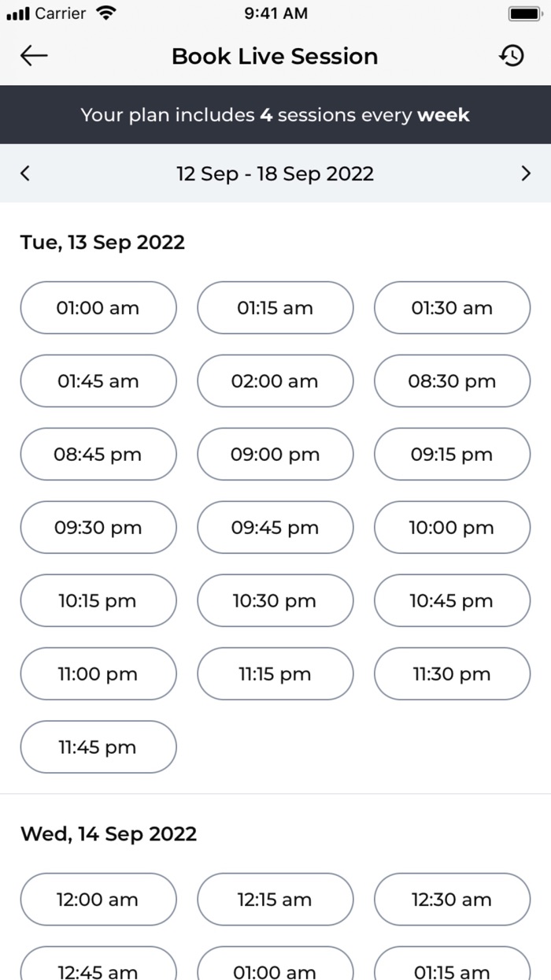
Task: Tap the battery status icon
Action: 523,13
